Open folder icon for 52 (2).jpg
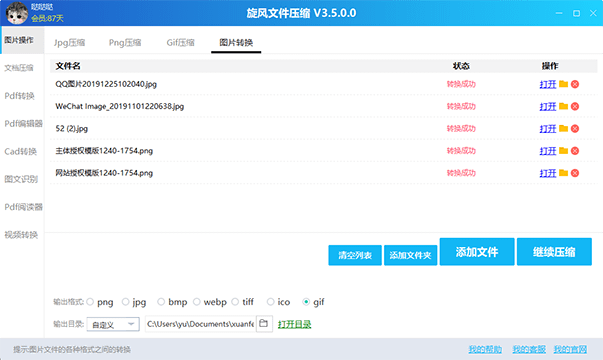 [563, 128]
